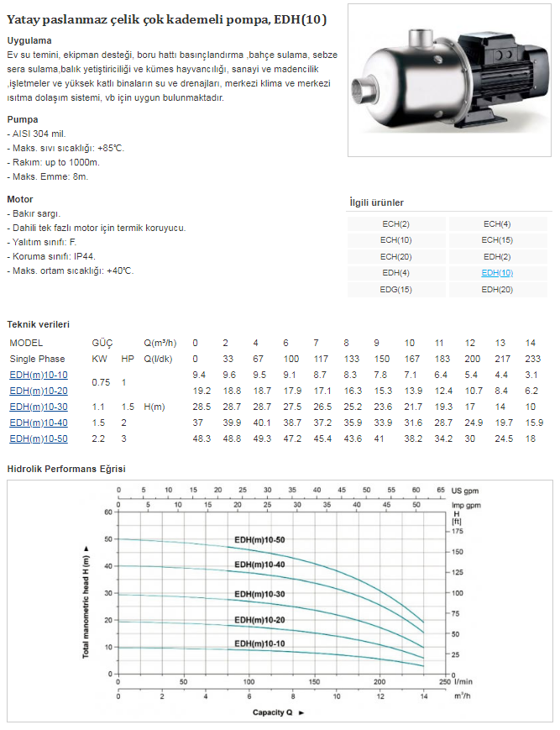Open the EDH(m)10-10 model link
The width and height of the screenshot is (560, 730).
(39, 375)
